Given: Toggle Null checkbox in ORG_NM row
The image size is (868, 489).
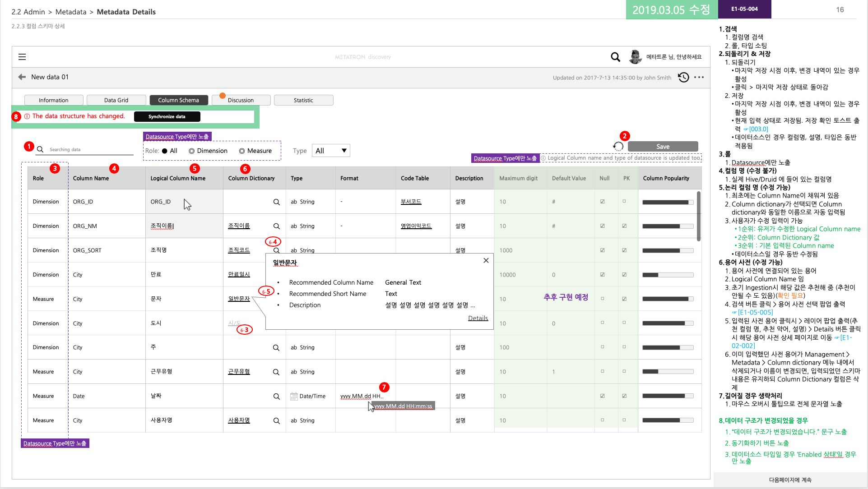Looking at the screenshot, I should tap(602, 226).
